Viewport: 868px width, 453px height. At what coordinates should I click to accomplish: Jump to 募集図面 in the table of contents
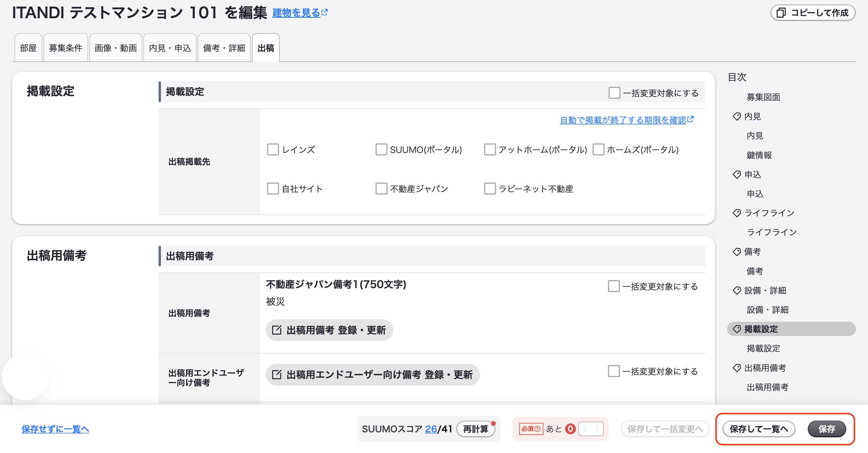point(763,97)
